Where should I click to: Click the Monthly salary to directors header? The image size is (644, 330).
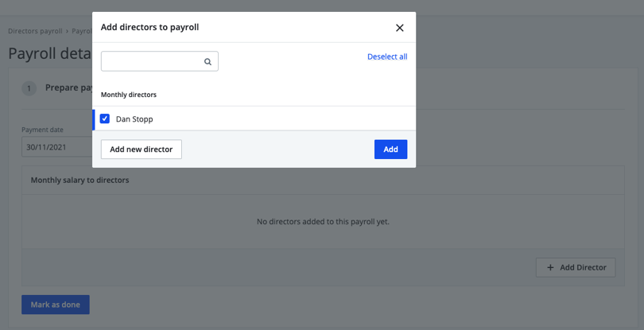pyautogui.click(x=80, y=181)
